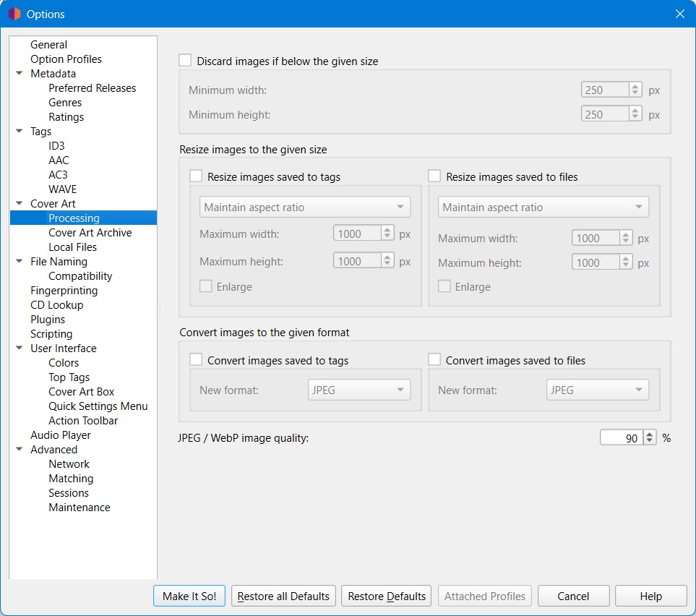The height and width of the screenshot is (616, 696).
Task: Open New format JPEG dropdown for files
Action: [598, 390]
